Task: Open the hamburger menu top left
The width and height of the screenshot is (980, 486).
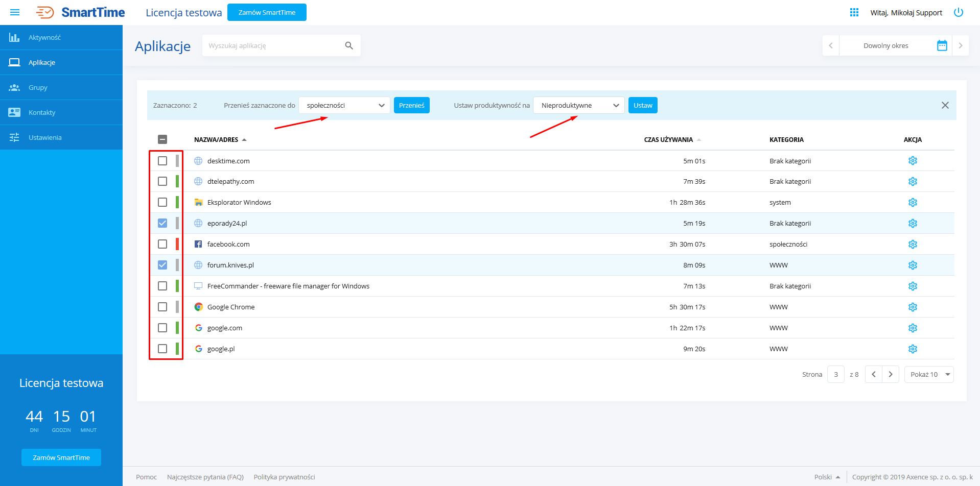Action: point(14,12)
